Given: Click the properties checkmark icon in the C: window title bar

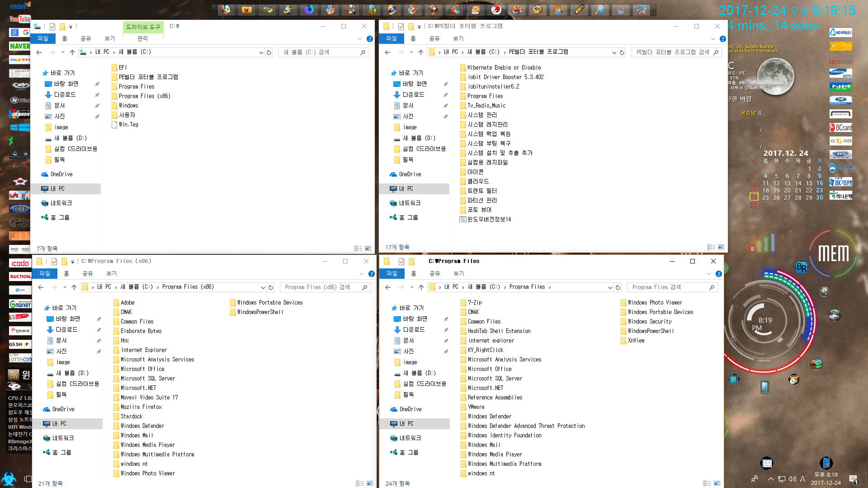Looking at the screenshot, I should point(52,27).
